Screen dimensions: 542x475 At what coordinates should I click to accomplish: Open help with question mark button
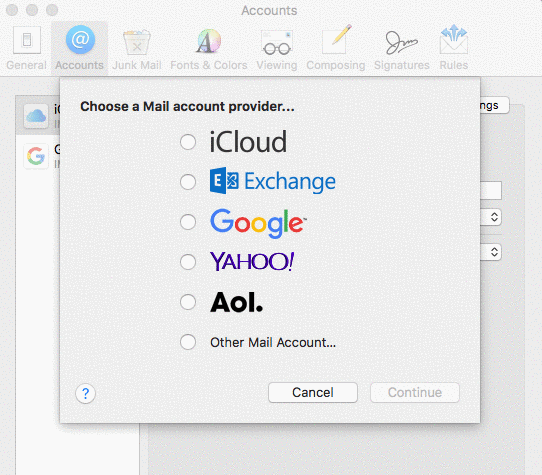(85, 393)
